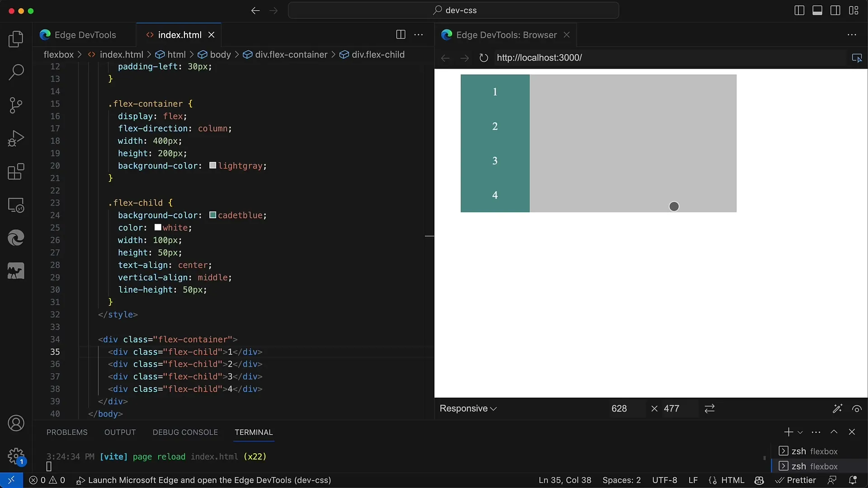The height and width of the screenshot is (488, 868).
Task: Expand body breadcrumb item
Action: [214, 55]
